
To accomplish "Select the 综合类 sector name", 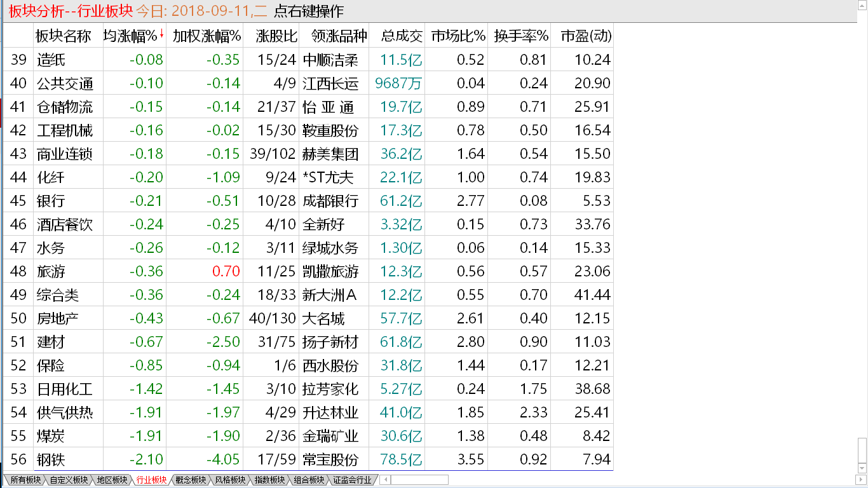I will (x=58, y=295).
